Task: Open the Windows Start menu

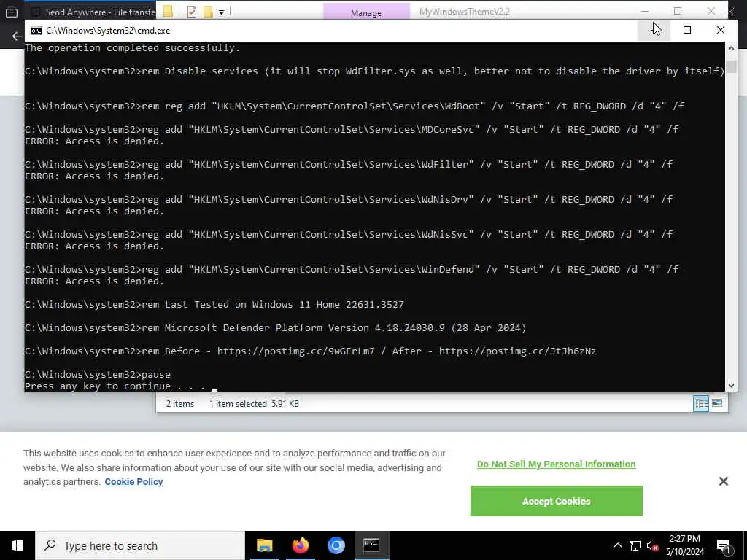Action: coord(18,545)
